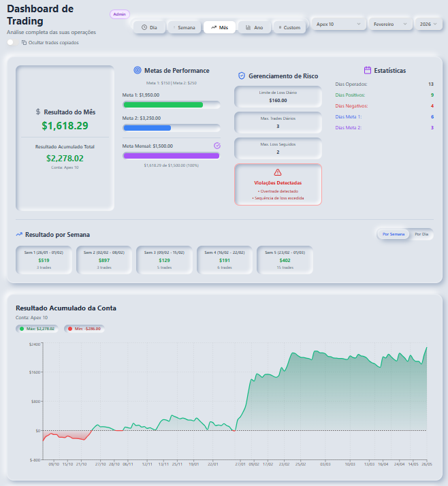Viewport: 448px width, 486px height.
Task: Open the Sem 3 weekly result card
Action: click(164, 260)
